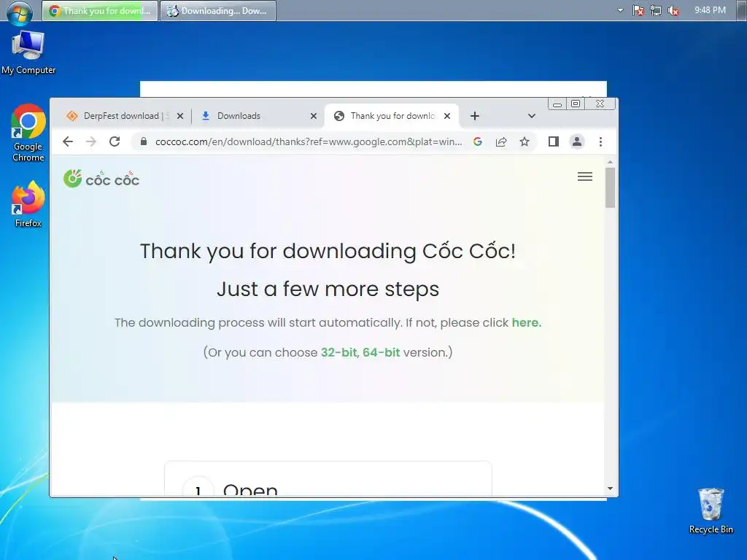Click the scrollbar up arrow
Image resolution: width=747 pixels, height=560 pixels.
coord(610,163)
